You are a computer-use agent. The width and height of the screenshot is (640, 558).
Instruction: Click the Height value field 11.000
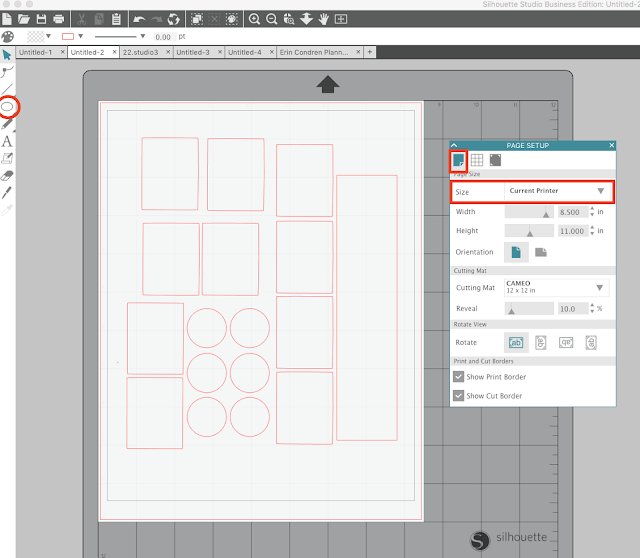573,231
